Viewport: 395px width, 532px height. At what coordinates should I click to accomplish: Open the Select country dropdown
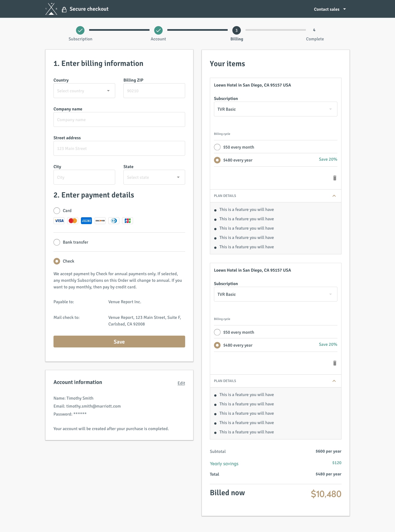click(x=84, y=91)
